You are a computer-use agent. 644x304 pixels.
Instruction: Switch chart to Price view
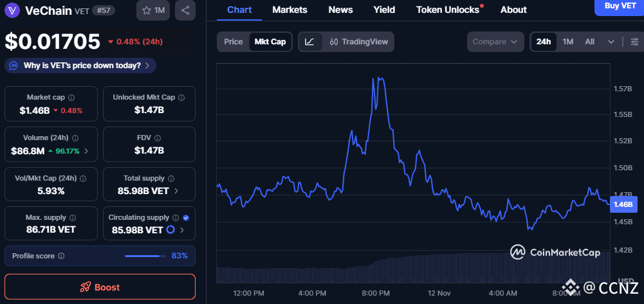coord(234,41)
